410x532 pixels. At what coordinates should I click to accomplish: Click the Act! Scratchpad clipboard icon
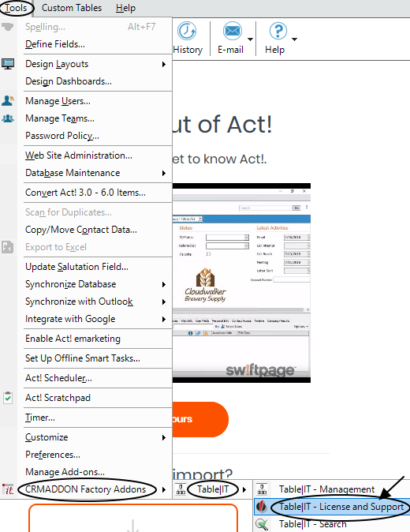(x=8, y=397)
